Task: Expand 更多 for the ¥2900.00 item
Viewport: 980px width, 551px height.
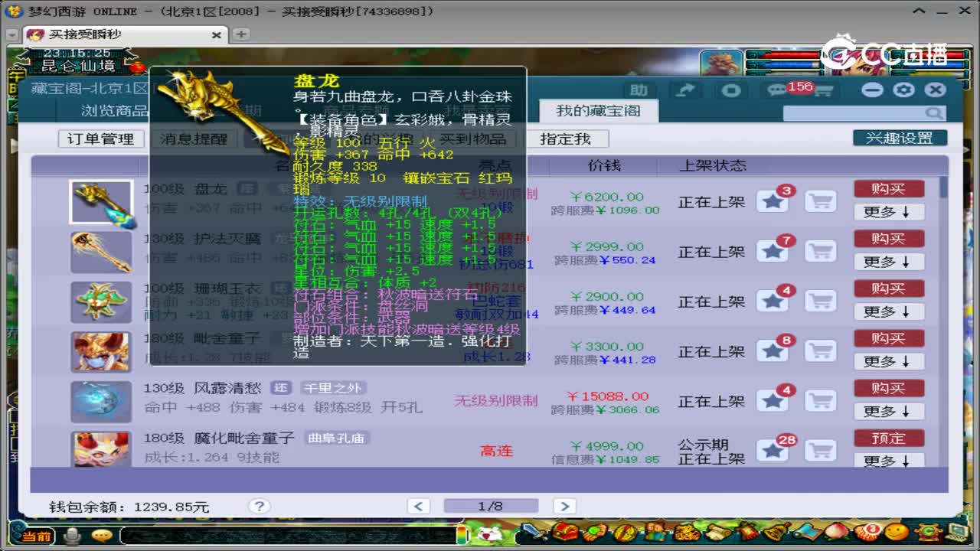Action: [x=888, y=311]
